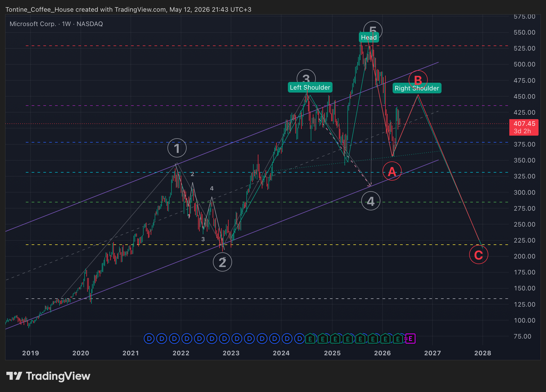This screenshot has width=546, height=392.
Task: Click the 425.00 price axis label
Action: (524, 112)
